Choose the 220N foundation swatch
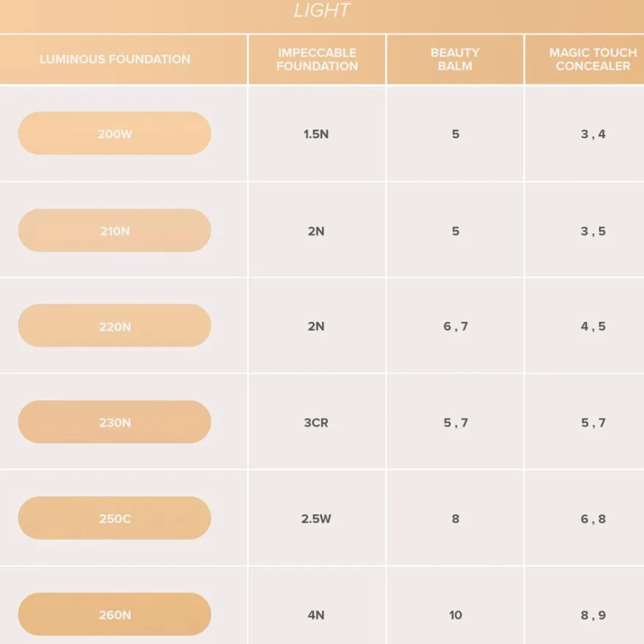The height and width of the screenshot is (644, 644). click(115, 326)
